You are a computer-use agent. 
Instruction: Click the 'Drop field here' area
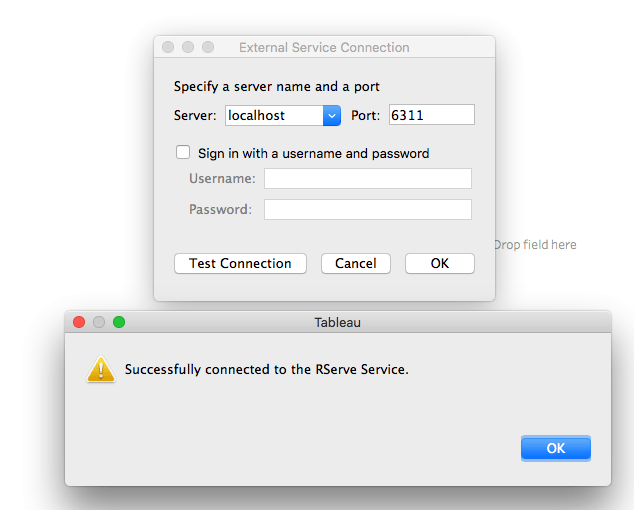click(x=535, y=245)
